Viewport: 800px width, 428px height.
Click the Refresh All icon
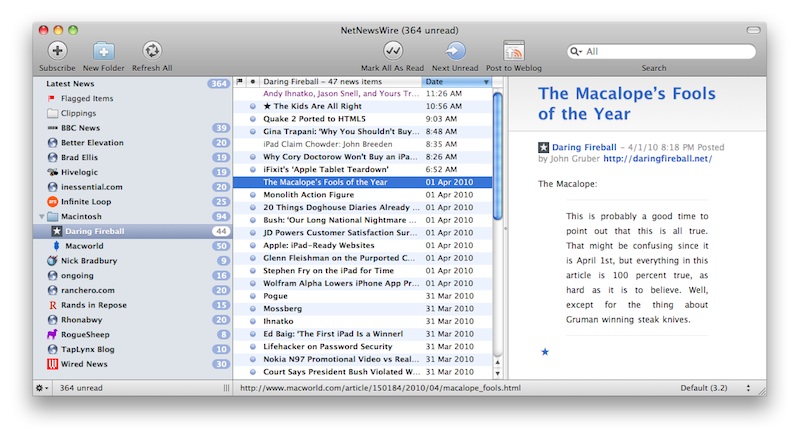pos(152,51)
